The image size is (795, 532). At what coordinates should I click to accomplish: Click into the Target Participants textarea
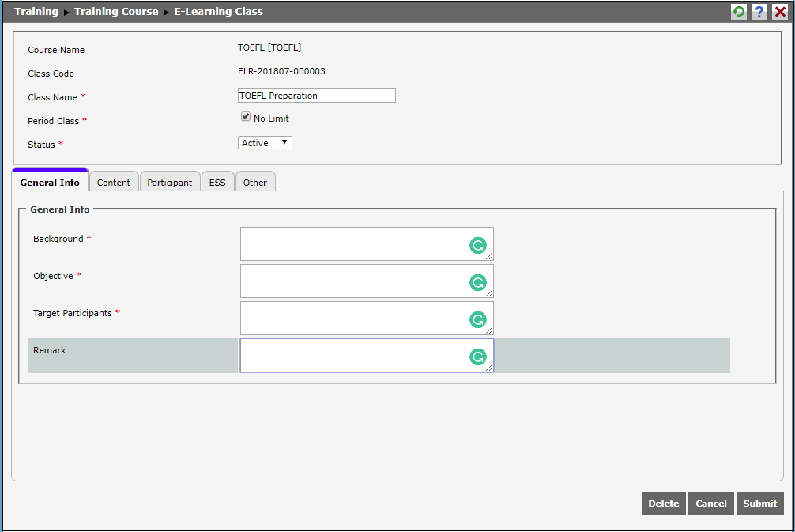point(367,318)
